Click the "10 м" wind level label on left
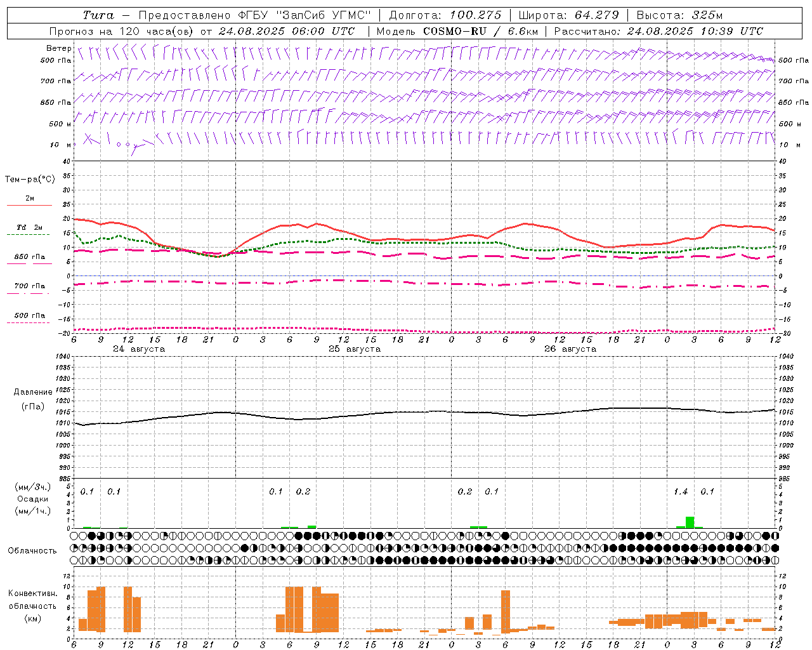This screenshot has width=812, height=650. pos(61,145)
